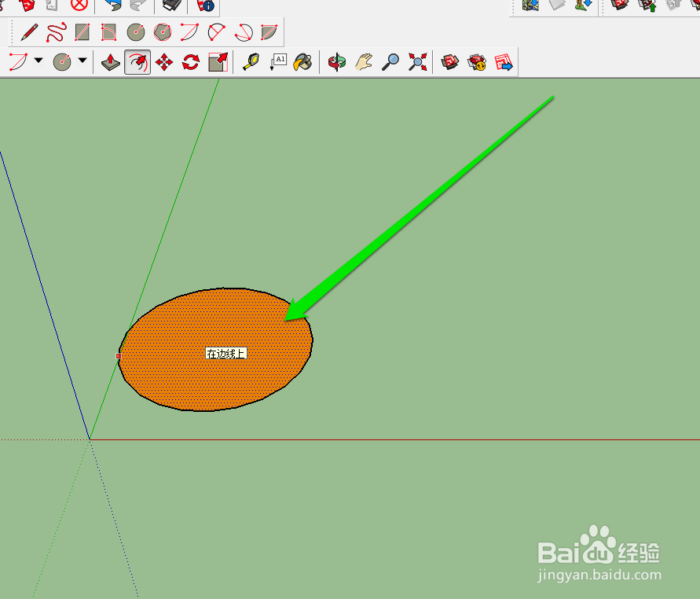Screen dimensions: 700x599
Task: Toggle the active Follow Me tool
Action: coord(137,62)
